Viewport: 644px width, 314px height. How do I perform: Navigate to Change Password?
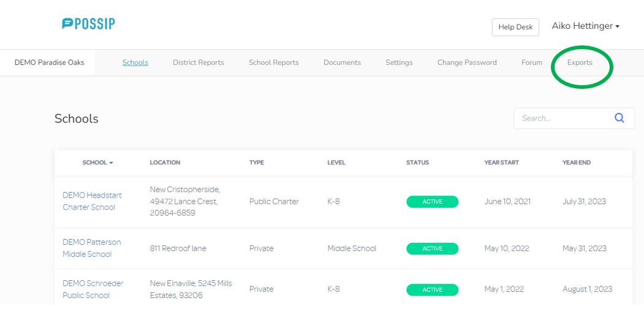pyautogui.click(x=466, y=63)
